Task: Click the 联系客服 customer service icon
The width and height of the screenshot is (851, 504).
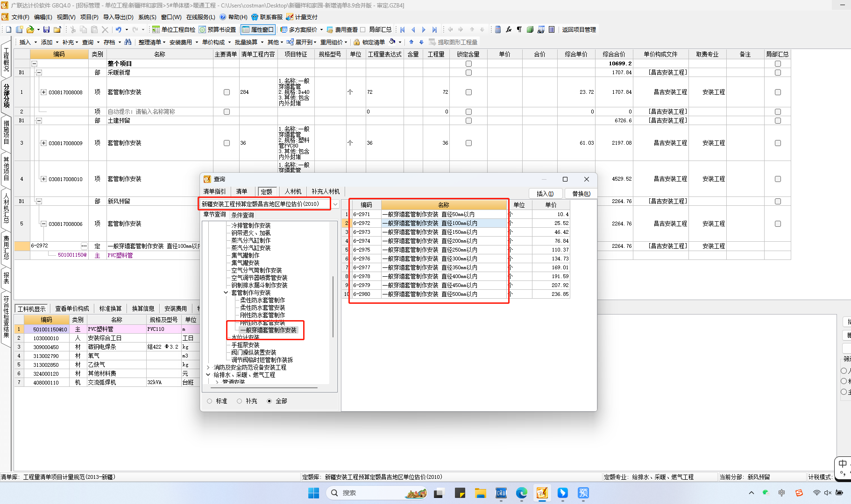Action: pos(255,17)
